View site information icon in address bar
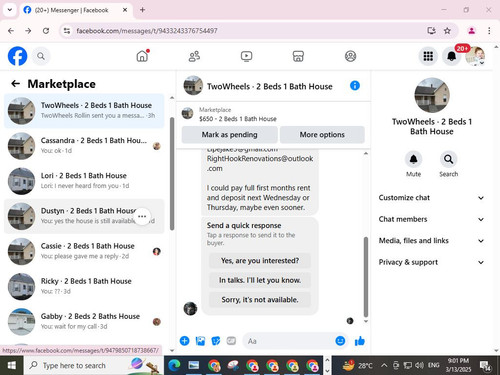 [x=67, y=31]
